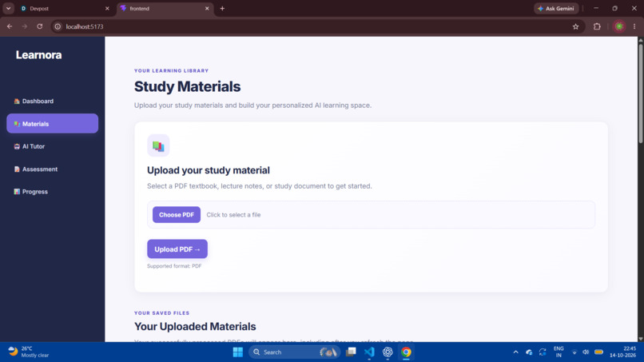
Task: Select the Materials sidebar item
Action: click(52, 124)
